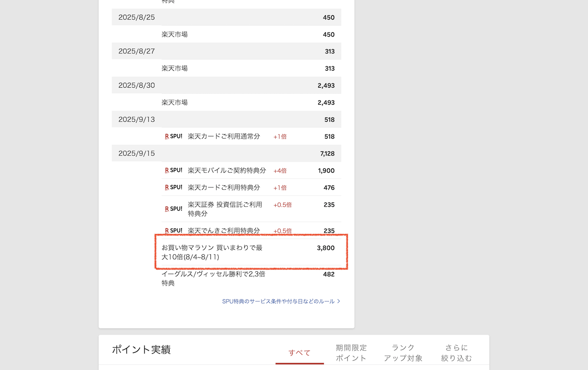
Task: Click 楽天市場 under the 2025/8/30 date
Action: [x=175, y=102]
